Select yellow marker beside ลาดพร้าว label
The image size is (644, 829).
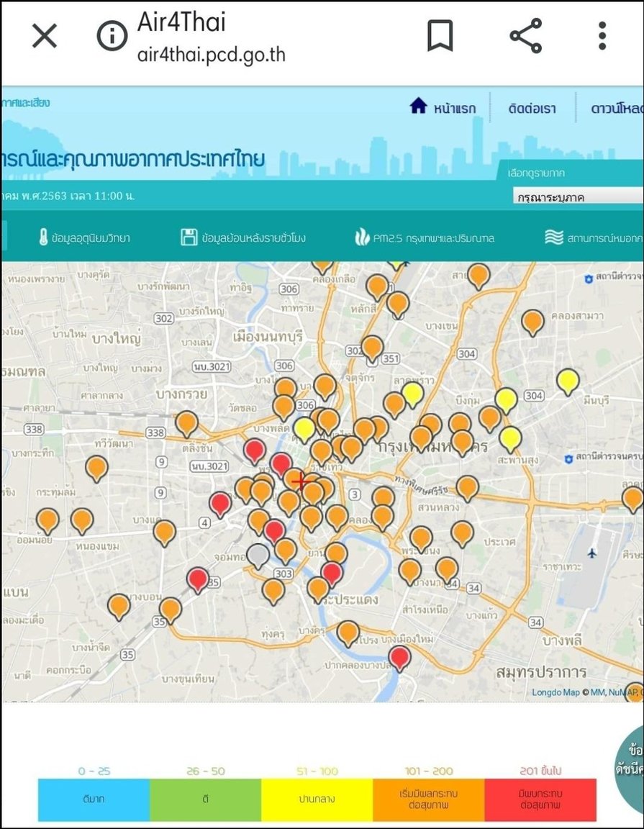tap(412, 394)
